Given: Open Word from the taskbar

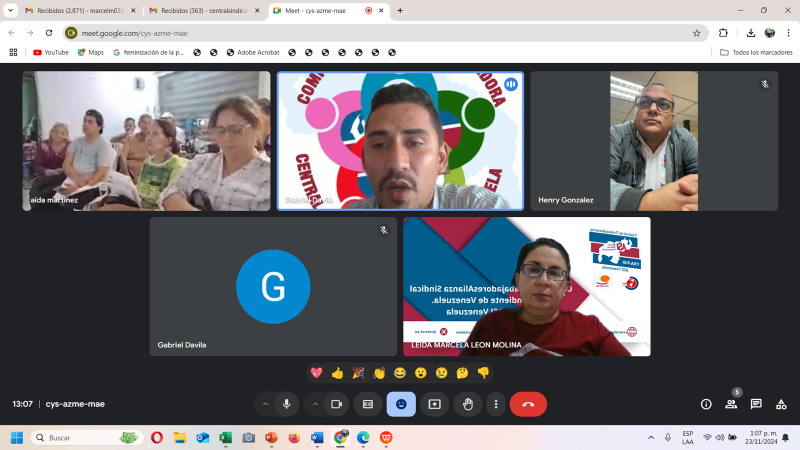Looking at the screenshot, I should click(317, 438).
